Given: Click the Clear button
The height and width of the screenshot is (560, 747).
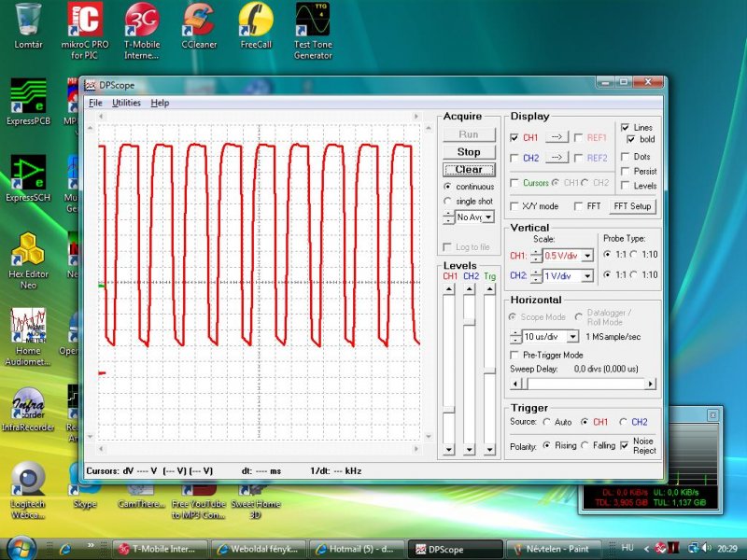Looking at the screenshot, I should pyautogui.click(x=469, y=170).
